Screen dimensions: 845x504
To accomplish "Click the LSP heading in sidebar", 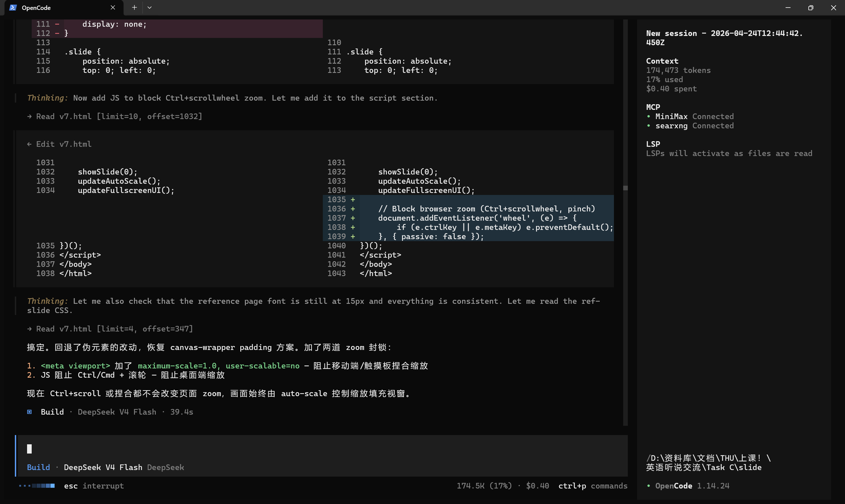I will [653, 144].
